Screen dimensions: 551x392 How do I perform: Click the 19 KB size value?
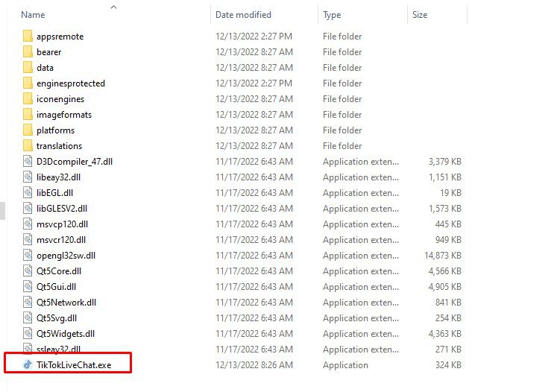point(450,193)
